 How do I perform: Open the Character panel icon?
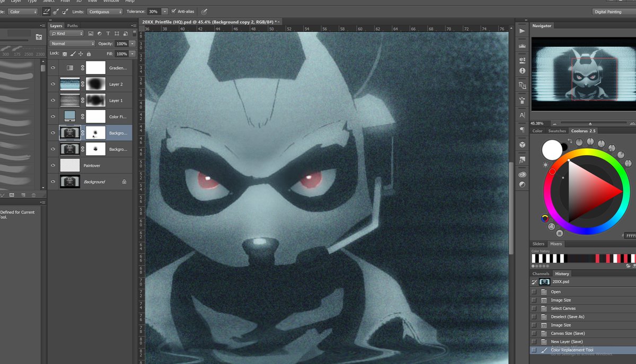coord(522,115)
